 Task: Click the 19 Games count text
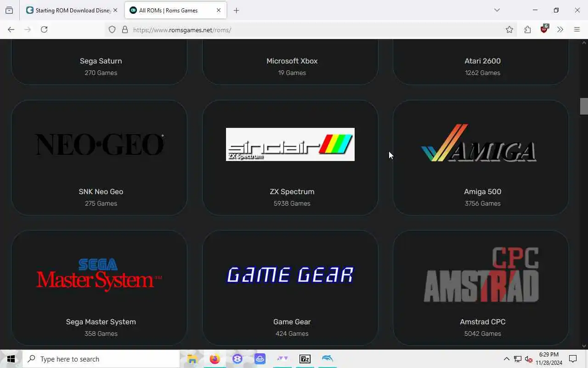tap(292, 73)
